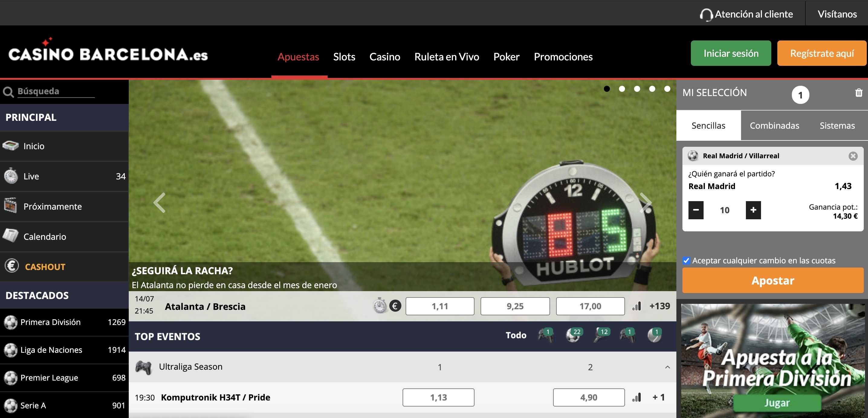The width and height of the screenshot is (868, 418).
Task: Open the Apuestas section
Action: (x=298, y=56)
